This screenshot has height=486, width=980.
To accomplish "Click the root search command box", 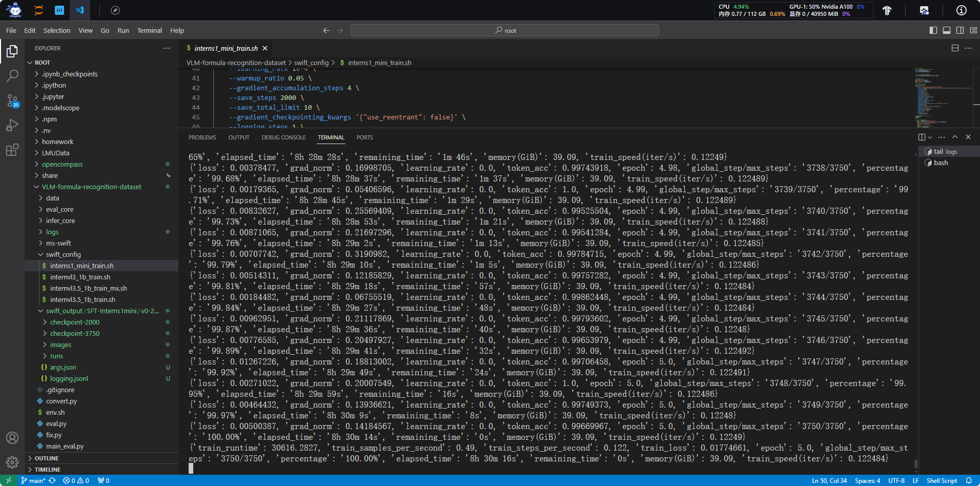I will 505,31.
